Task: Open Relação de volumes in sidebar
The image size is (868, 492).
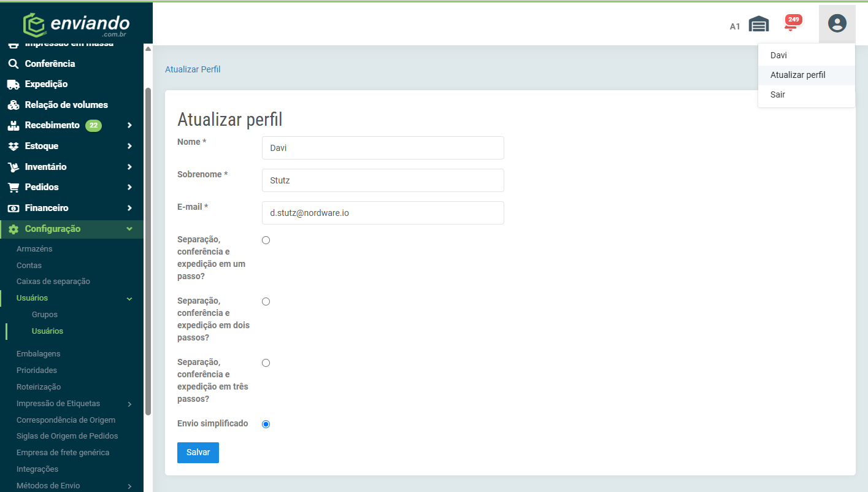Action: click(x=66, y=105)
